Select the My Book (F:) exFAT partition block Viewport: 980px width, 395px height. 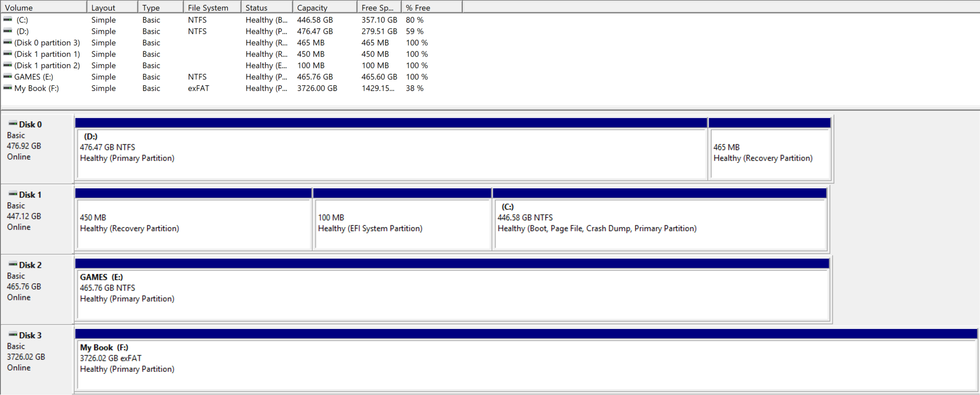point(526,365)
